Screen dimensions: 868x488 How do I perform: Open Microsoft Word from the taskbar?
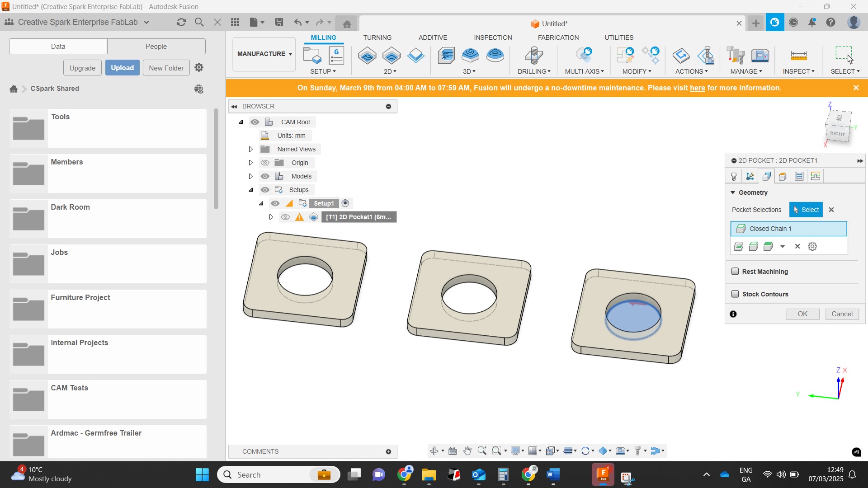coord(553,475)
